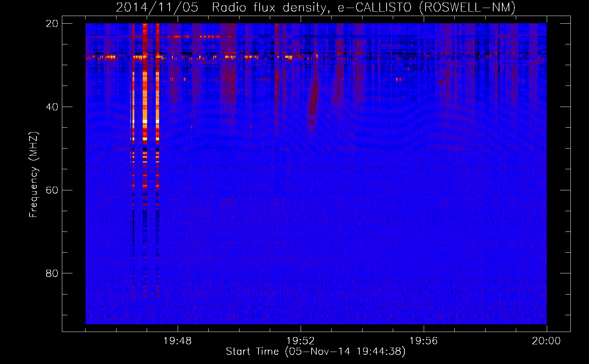Click the frequency tick label "20"

(x=52, y=24)
